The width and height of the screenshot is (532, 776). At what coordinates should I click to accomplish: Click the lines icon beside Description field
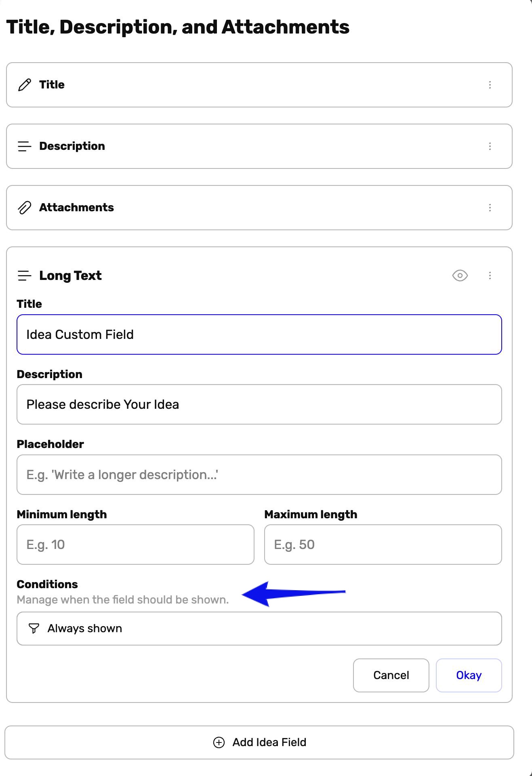(24, 146)
